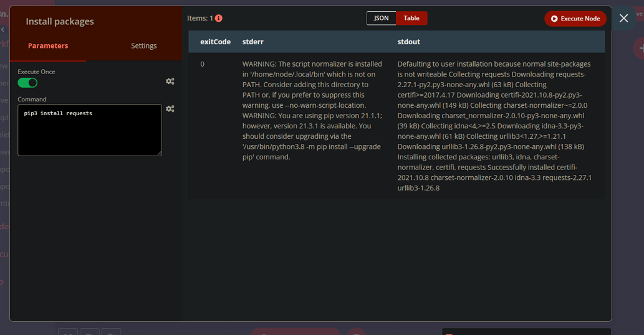Select the exitCode column header
This screenshot has width=644, height=335.
tap(215, 42)
